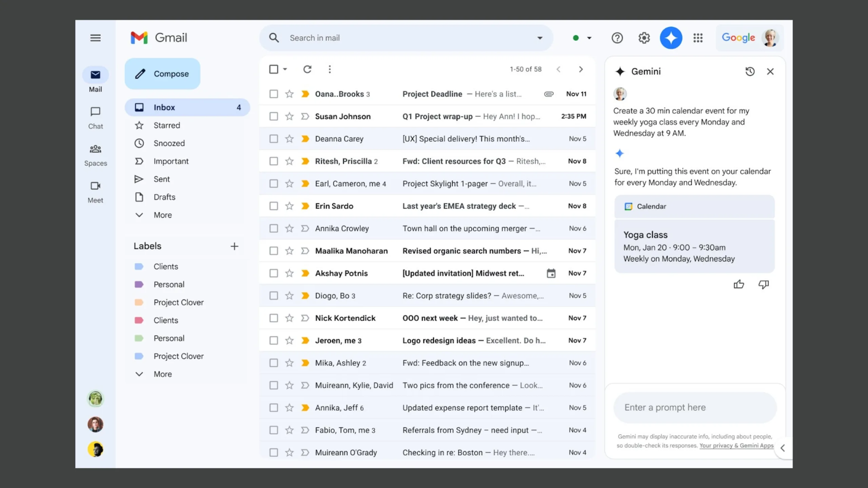Open search options dropdown arrow
This screenshot has width=868, height=488.
click(540, 38)
